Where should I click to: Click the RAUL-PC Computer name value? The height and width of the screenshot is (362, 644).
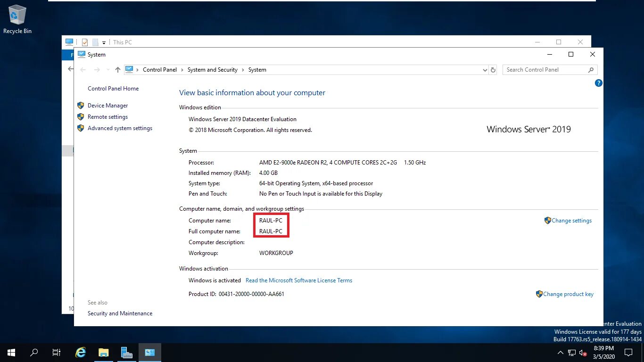(271, 221)
